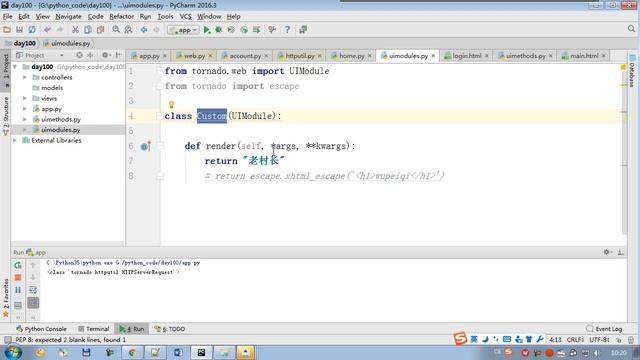Click the Run panel settings gear
The height and width of the screenshot is (360, 640).
tap(607, 252)
